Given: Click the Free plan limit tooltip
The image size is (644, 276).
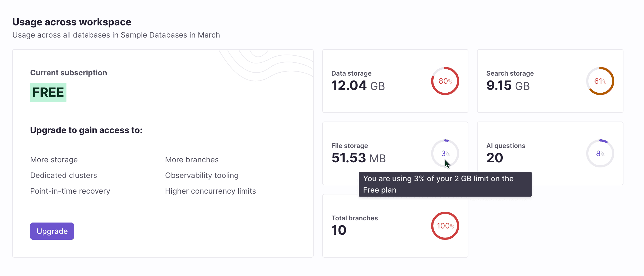Looking at the screenshot, I should point(445,184).
